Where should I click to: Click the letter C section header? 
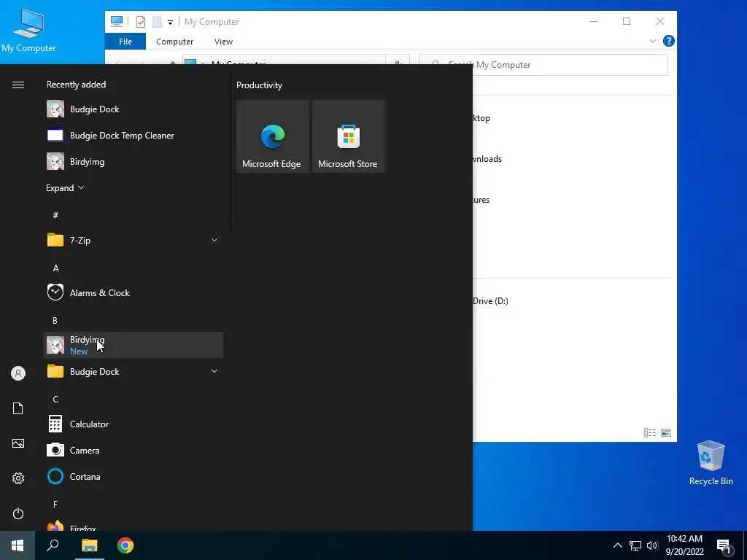point(55,399)
